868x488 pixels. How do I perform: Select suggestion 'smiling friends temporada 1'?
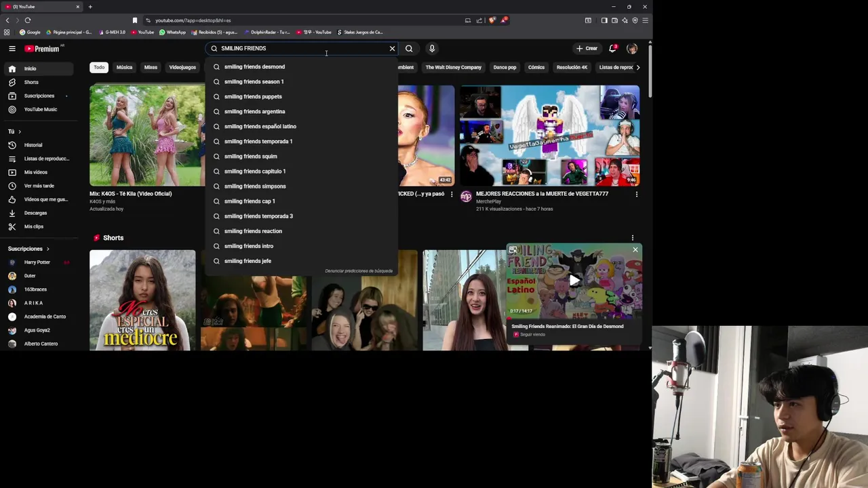[x=301, y=141]
